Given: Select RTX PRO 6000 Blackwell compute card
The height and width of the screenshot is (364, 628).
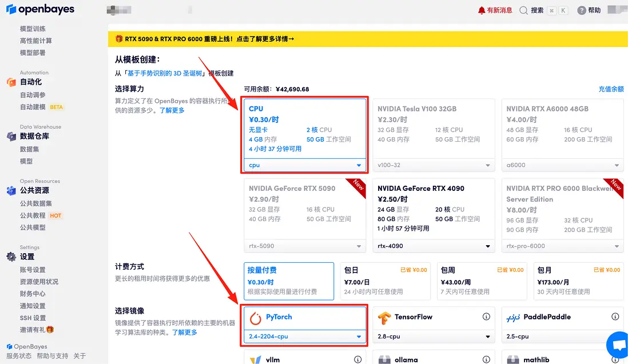Looking at the screenshot, I should (562, 215).
